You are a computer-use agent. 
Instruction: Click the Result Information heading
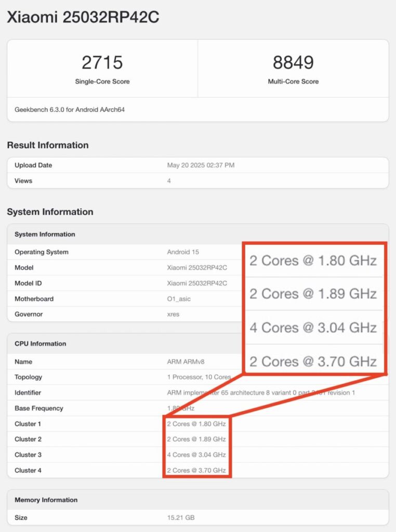point(48,145)
